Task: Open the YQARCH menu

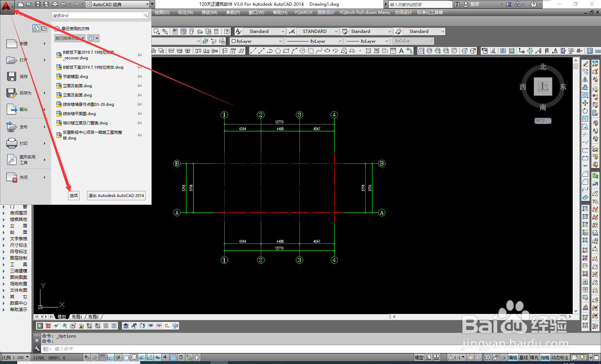Action: tap(303, 13)
